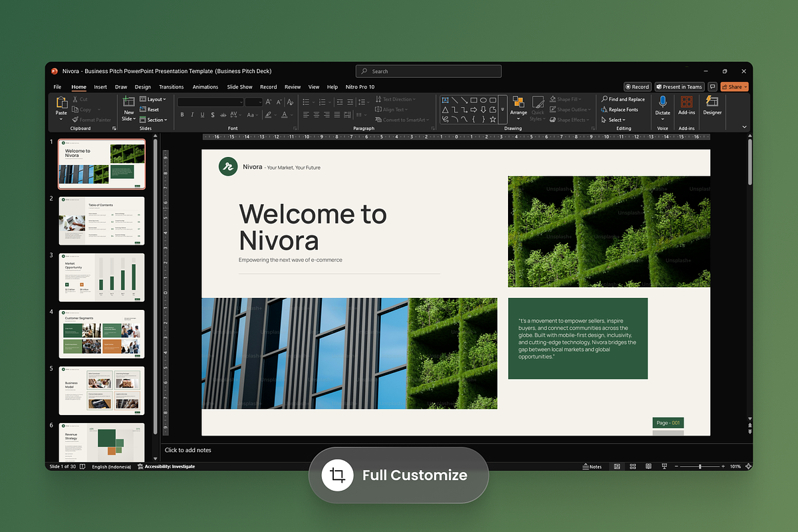Decrease the list indent level

point(339,102)
